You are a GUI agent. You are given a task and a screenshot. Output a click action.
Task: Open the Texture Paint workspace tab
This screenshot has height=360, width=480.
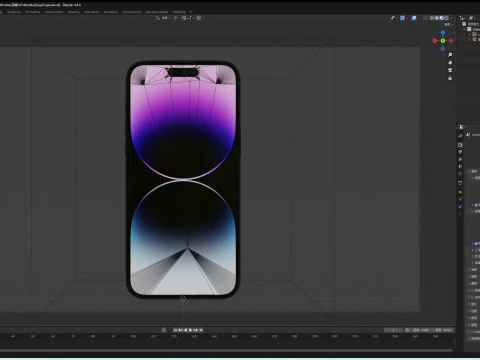[x=54, y=12]
